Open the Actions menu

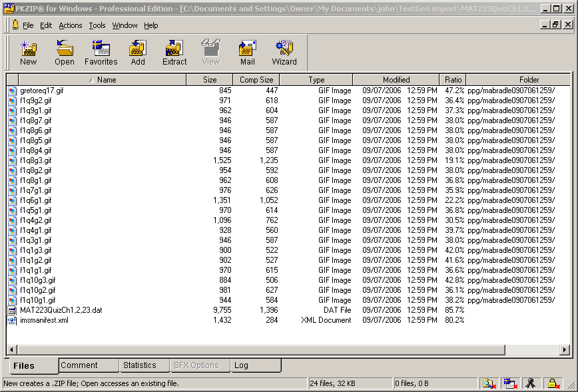(x=71, y=25)
